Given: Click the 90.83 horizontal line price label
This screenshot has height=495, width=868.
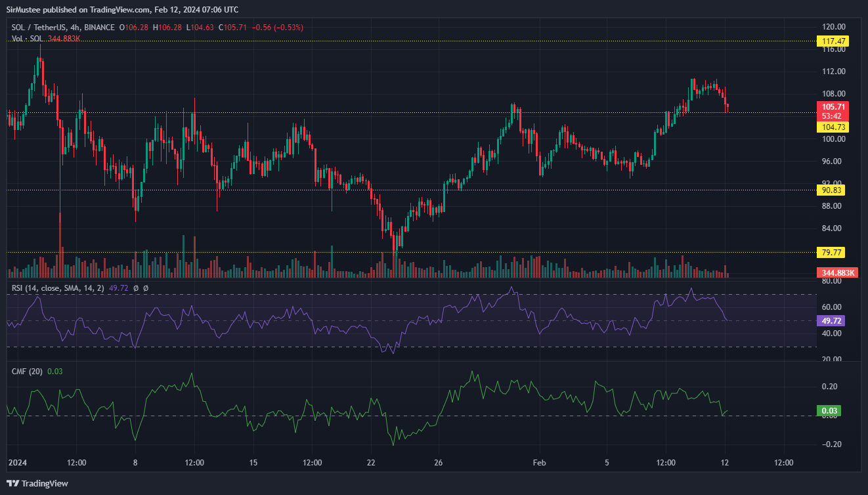Looking at the screenshot, I should pos(830,190).
